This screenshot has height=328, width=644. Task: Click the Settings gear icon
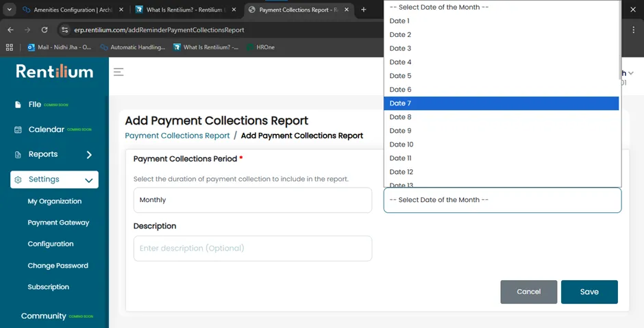tap(18, 180)
